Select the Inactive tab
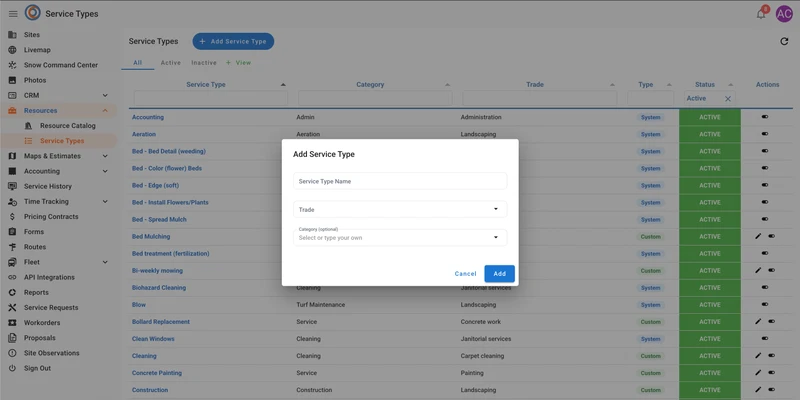 204,63
